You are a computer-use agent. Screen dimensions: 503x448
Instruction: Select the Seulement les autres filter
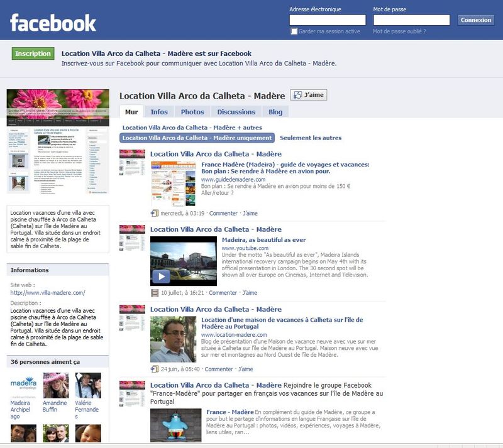[311, 138]
